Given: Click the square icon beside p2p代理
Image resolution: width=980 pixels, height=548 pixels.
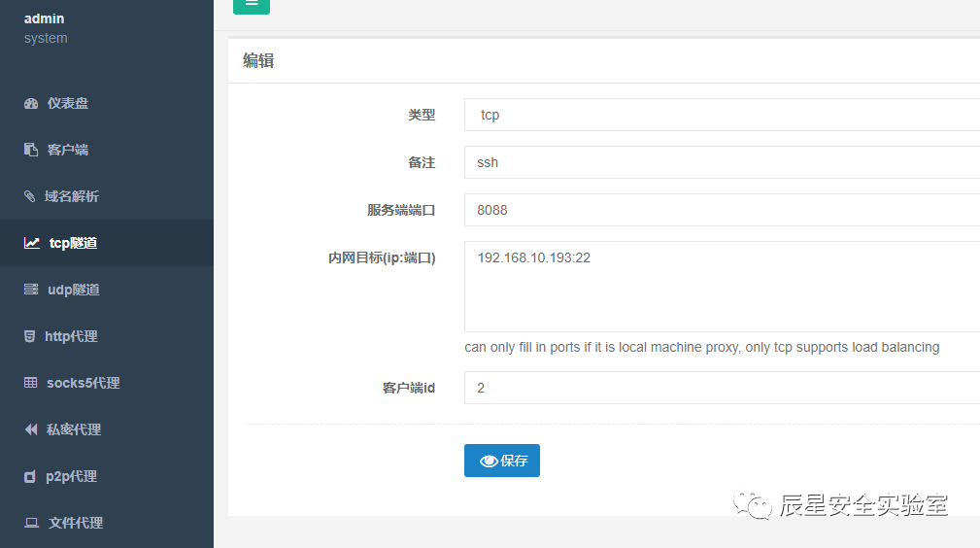Looking at the screenshot, I should (29, 477).
